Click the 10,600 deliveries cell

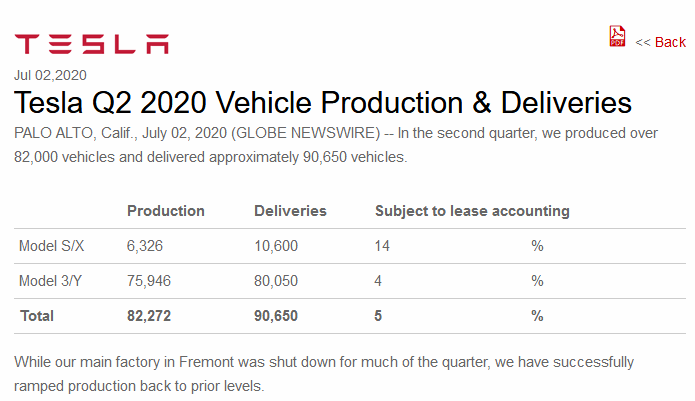pos(277,246)
